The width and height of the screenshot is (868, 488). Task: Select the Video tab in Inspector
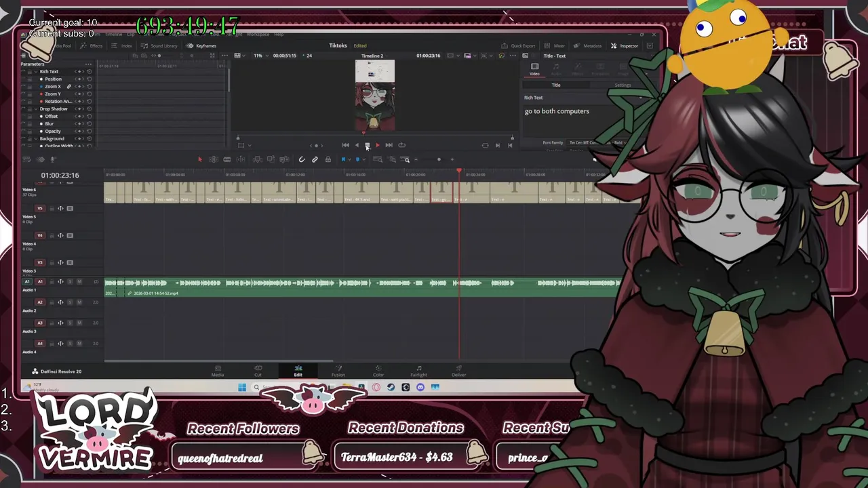point(534,69)
